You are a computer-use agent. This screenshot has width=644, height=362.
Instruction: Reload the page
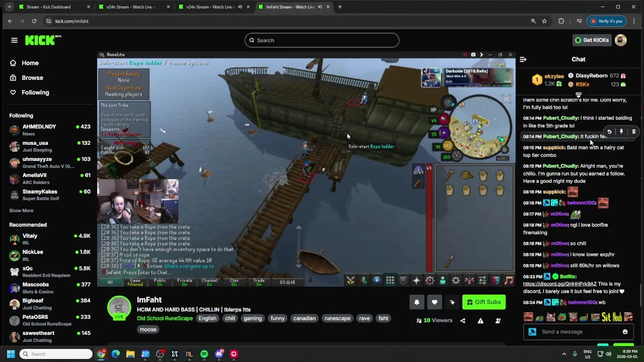tap(34, 21)
